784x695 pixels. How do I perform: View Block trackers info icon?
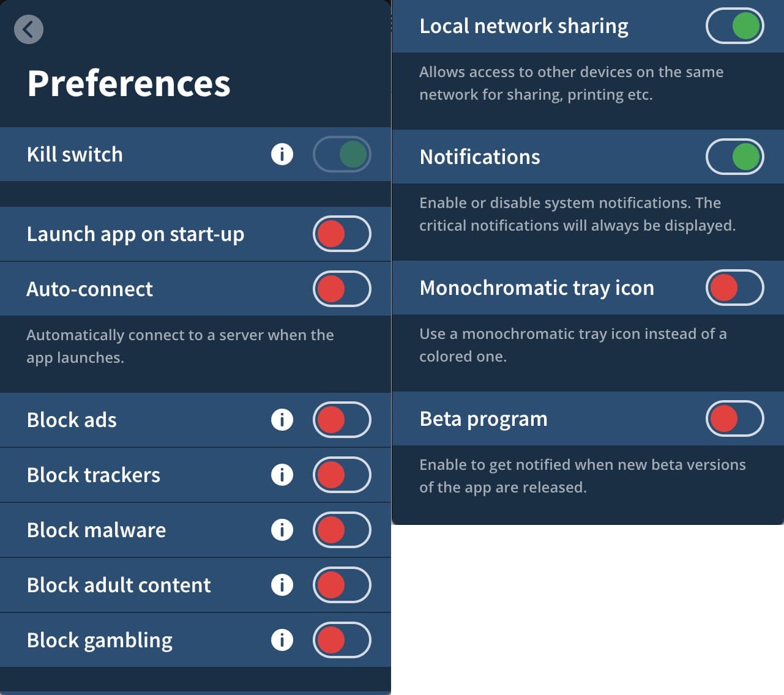[x=282, y=475]
